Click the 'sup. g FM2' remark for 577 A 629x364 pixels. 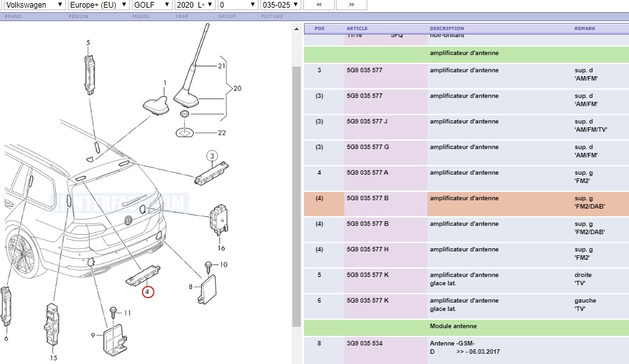click(x=584, y=177)
